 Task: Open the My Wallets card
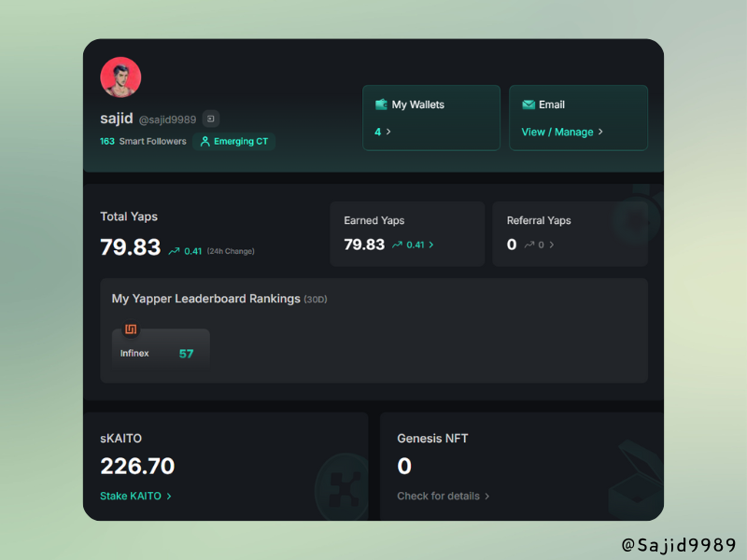point(431,118)
